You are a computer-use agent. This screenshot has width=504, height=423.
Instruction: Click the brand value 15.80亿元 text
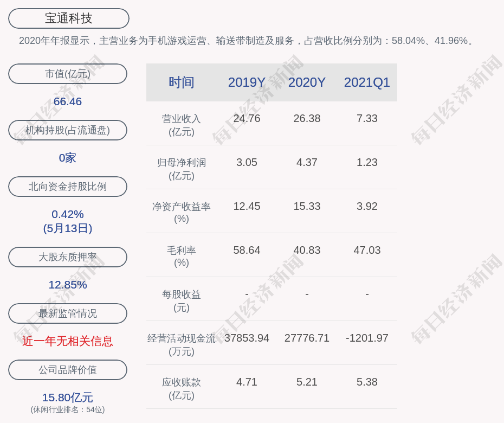tap(68, 398)
